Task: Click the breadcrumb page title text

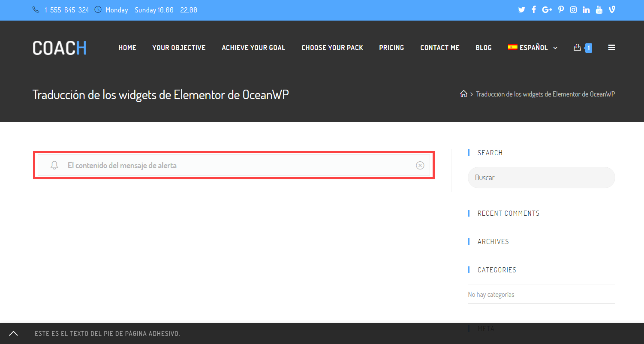Action: click(x=546, y=94)
